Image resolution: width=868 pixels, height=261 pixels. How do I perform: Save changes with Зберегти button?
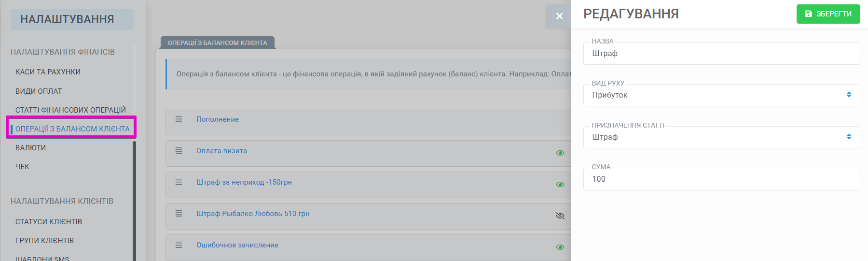pyautogui.click(x=828, y=14)
